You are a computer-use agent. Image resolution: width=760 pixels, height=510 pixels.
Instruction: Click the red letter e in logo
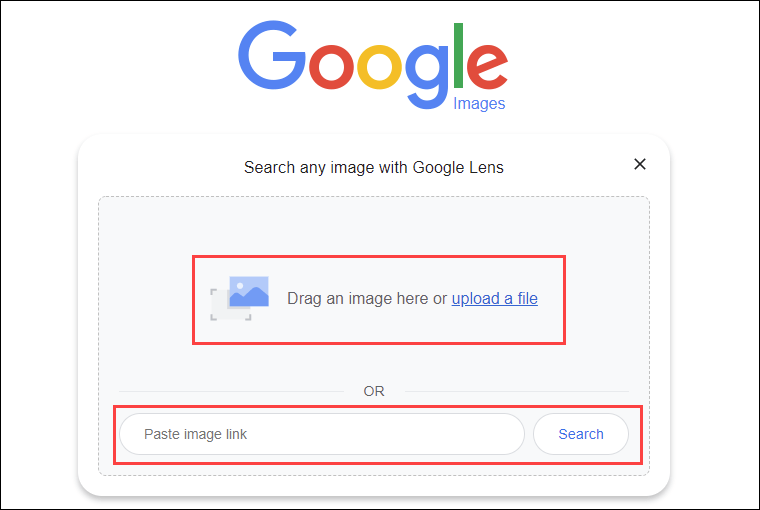click(x=487, y=66)
